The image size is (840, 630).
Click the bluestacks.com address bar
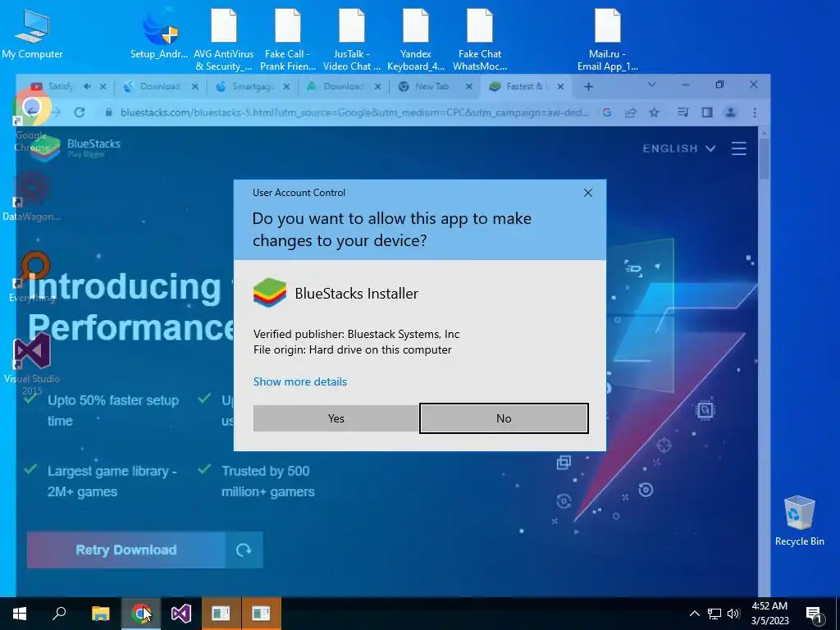[354, 112]
